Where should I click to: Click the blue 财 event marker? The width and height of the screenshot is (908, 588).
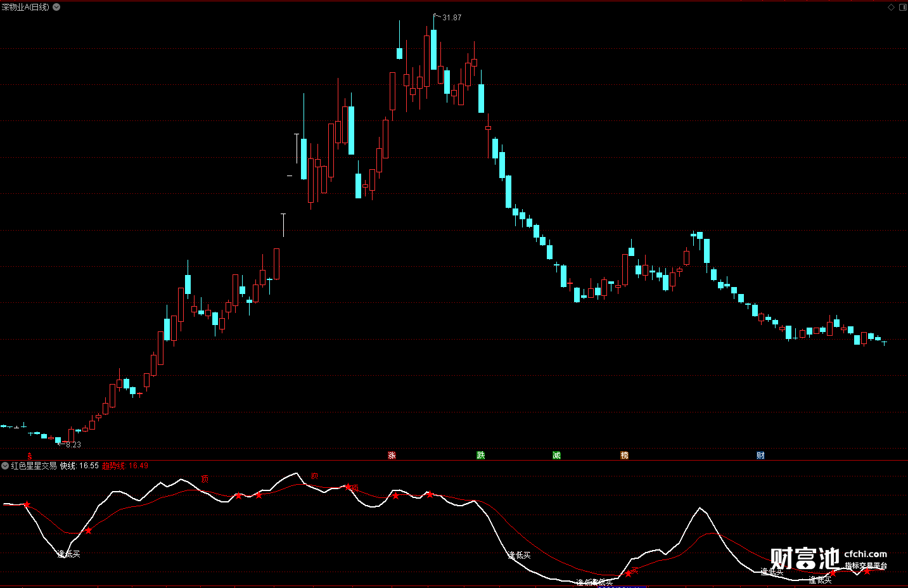pos(760,456)
